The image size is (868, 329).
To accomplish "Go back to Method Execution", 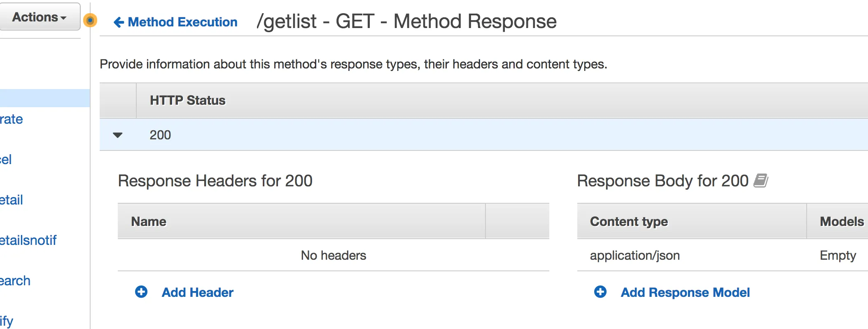I will [182, 22].
